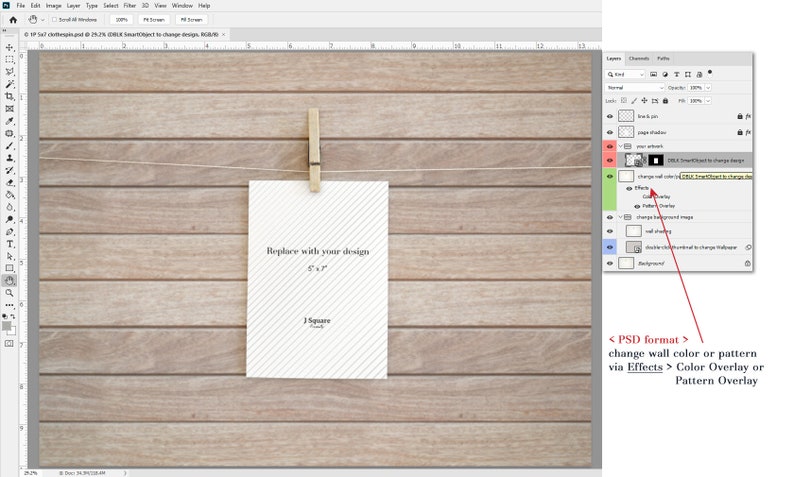Select the History Brush tool

[9, 170]
